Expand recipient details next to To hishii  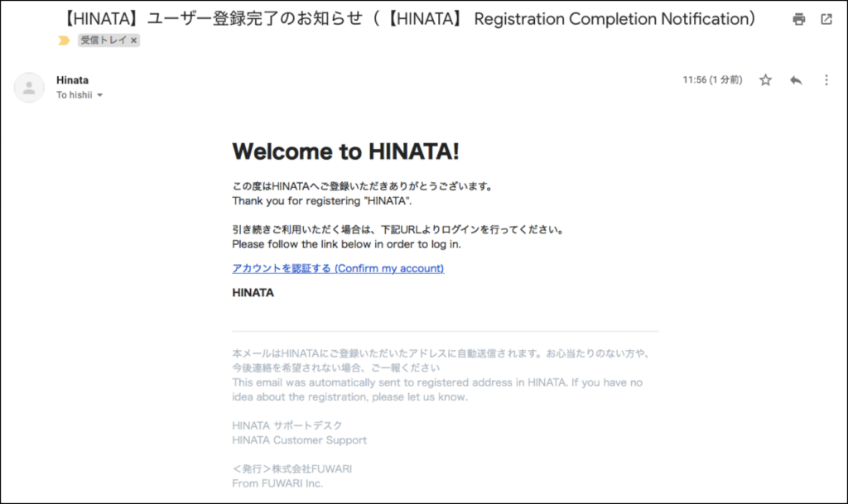(100, 96)
